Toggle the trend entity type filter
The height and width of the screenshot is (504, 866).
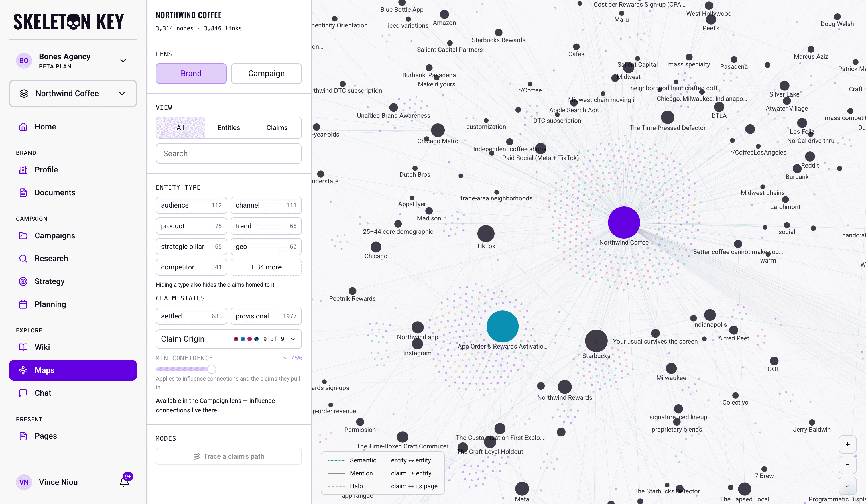click(x=266, y=226)
